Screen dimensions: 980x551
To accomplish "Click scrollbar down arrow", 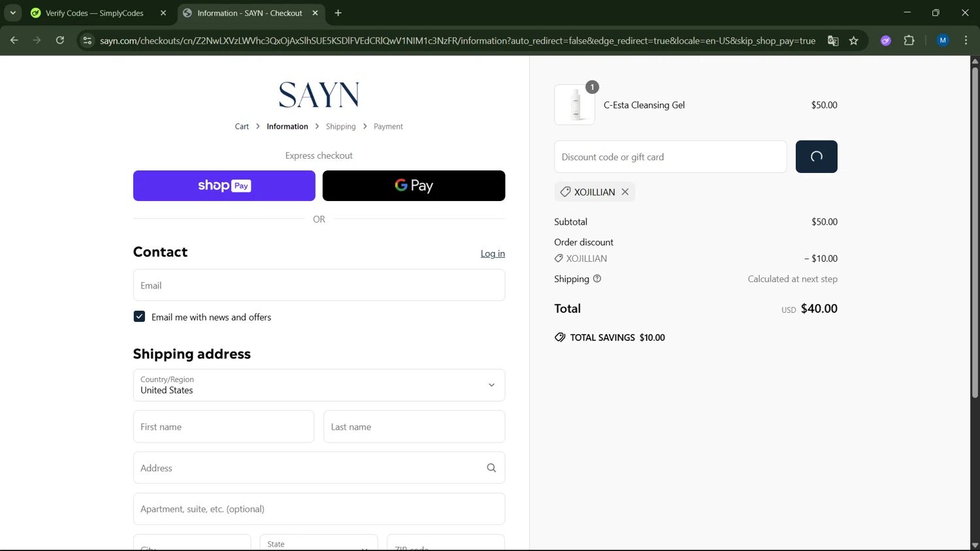I will 975,546.
